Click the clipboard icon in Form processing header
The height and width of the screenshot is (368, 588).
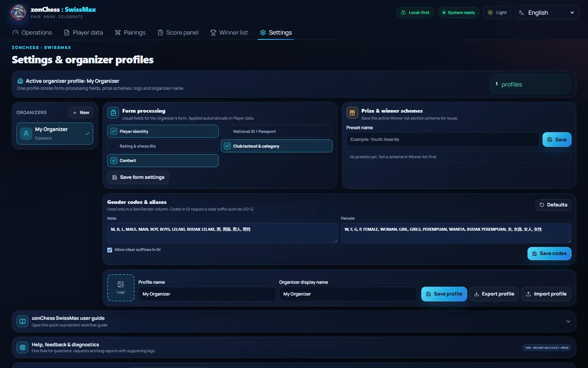113,113
